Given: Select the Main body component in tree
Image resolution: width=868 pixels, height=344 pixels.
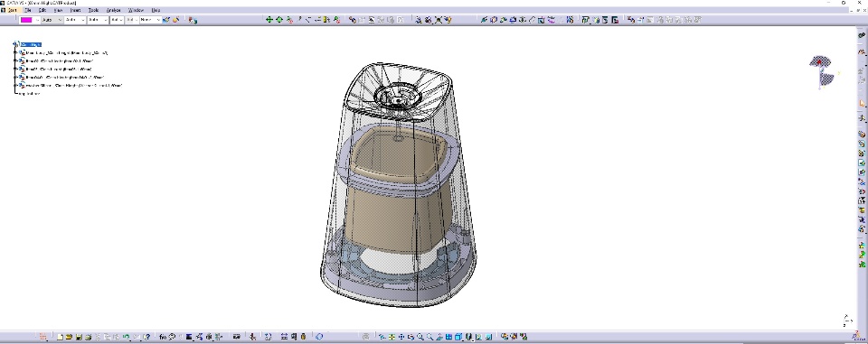Looking at the screenshot, I should tap(66, 53).
